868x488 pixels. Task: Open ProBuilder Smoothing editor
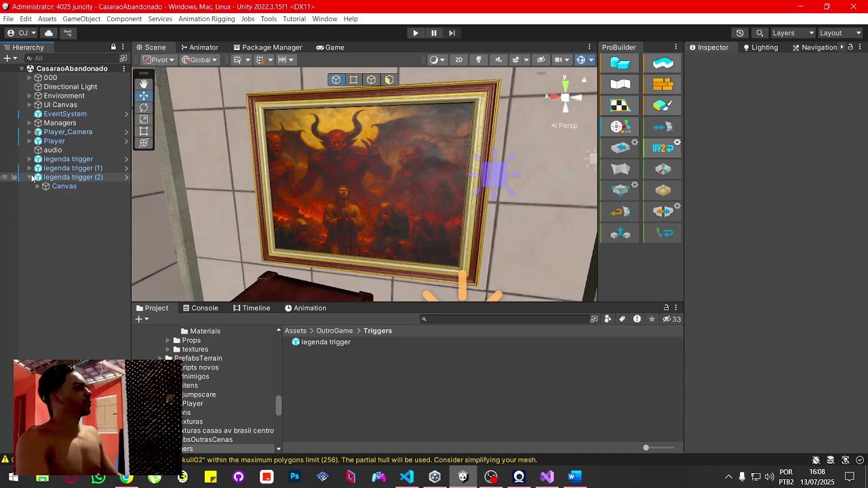[x=620, y=84]
